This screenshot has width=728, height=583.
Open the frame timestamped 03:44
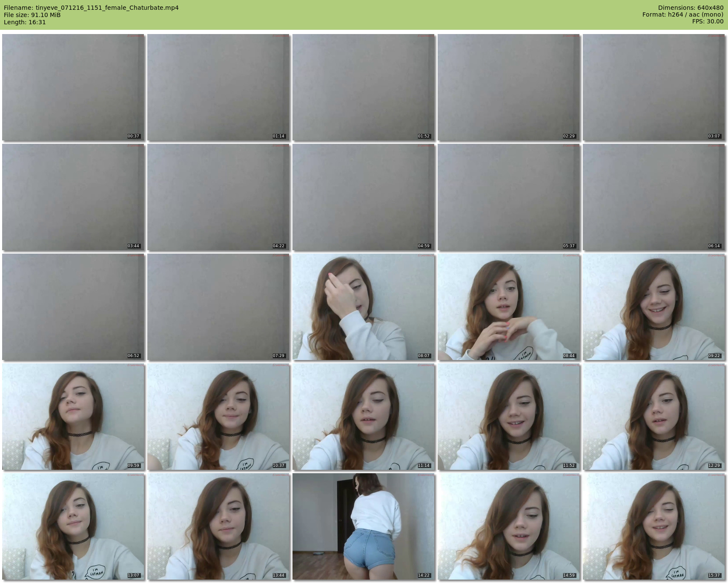point(73,197)
